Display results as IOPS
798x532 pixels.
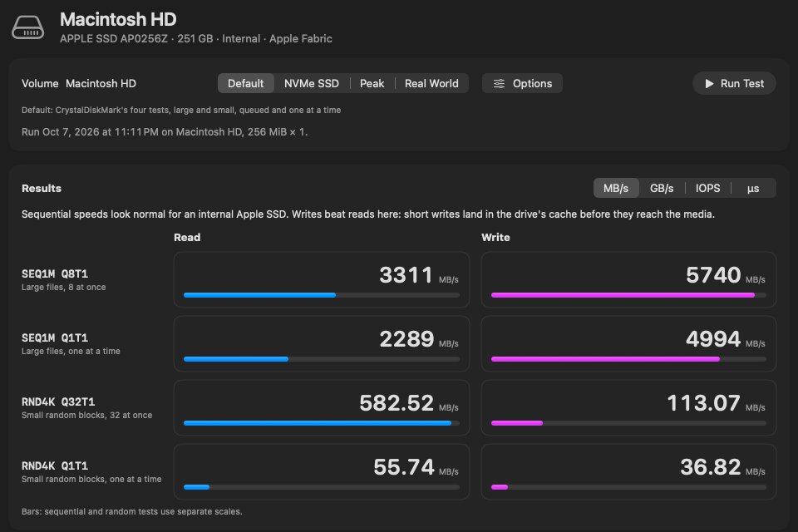point(708,189)
